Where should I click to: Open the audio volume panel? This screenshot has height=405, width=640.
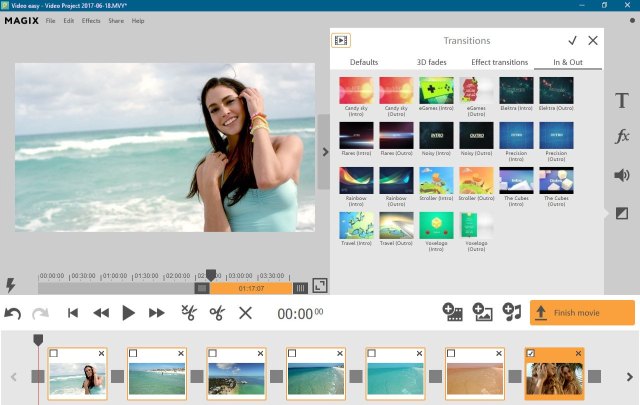tap(621, 175)
